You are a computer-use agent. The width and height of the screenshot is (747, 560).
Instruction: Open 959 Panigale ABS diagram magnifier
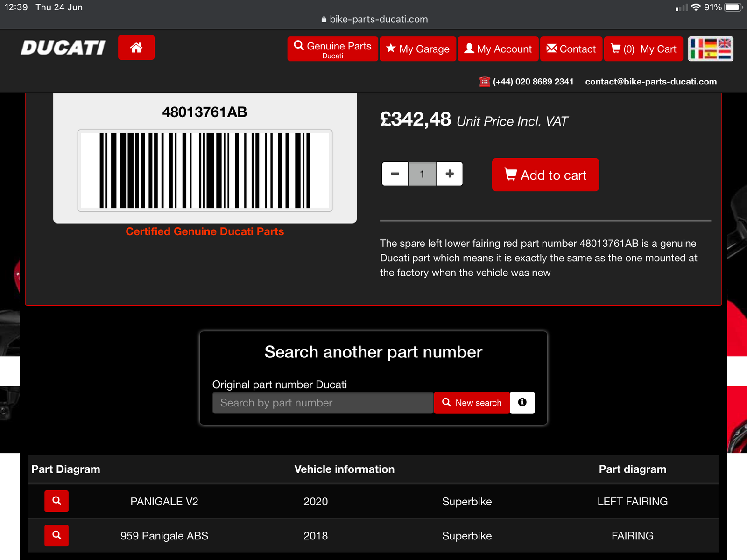coord(56,535)
